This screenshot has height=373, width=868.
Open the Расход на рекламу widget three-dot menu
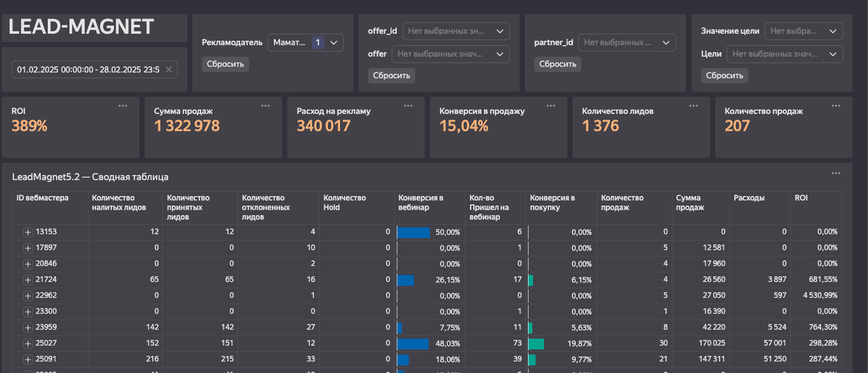[409, 106]
